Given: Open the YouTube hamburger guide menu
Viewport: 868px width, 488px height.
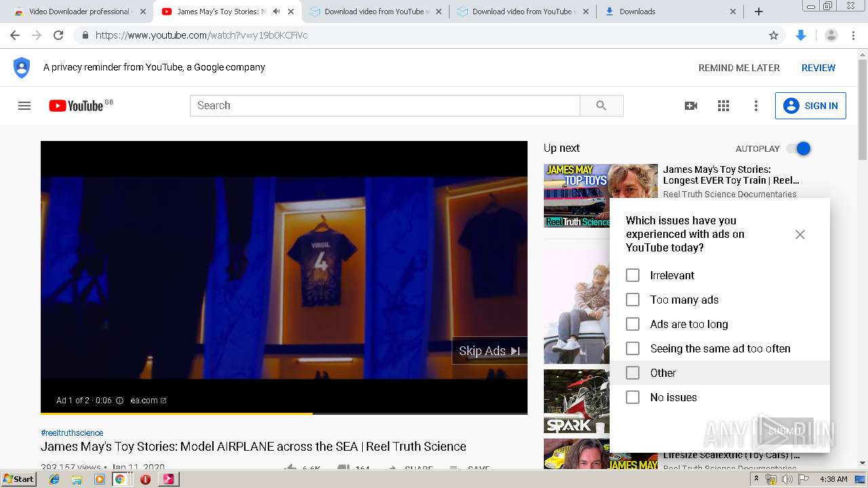Looking at the screenshot, I should coord(24,106).
